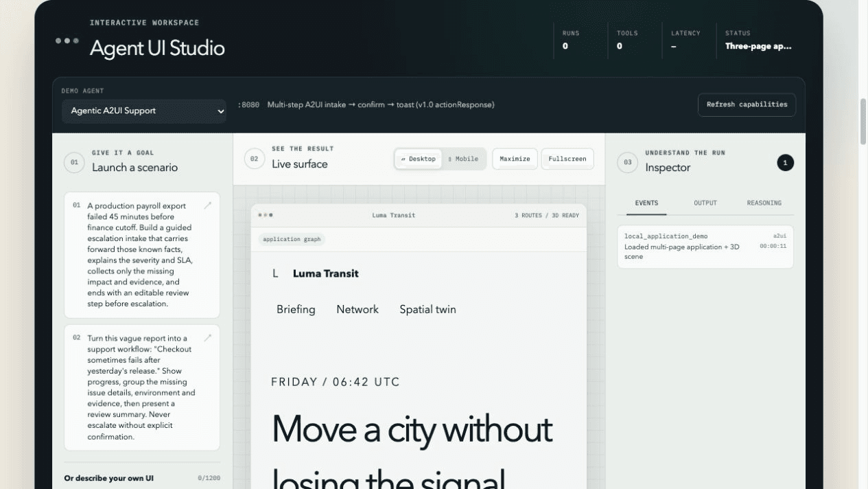The width and height of the screenshot is (868, 489).
Task: Click the Multi-step A2UI intake description text
Action: [x=381, y=105]
